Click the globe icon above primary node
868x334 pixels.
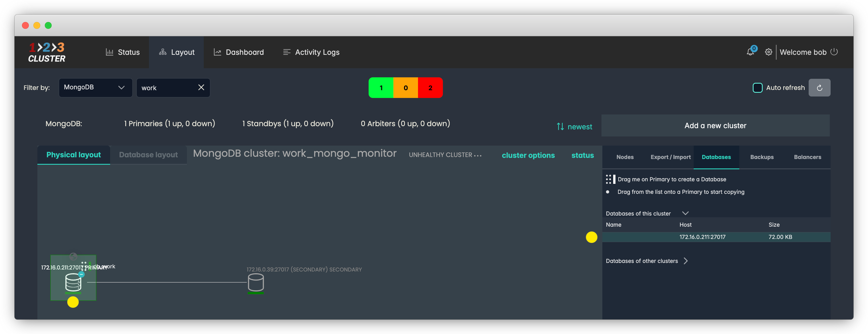click(73, 257)
